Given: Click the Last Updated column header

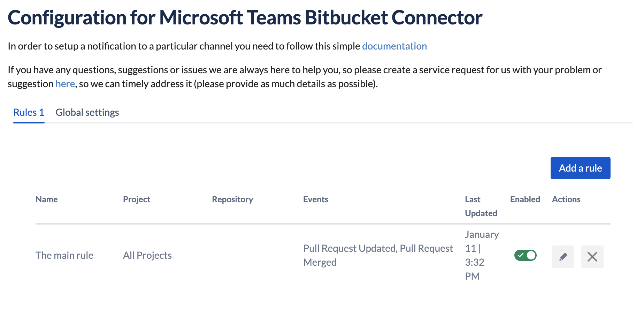Looking at the screenshot, I should coord(481,206).
